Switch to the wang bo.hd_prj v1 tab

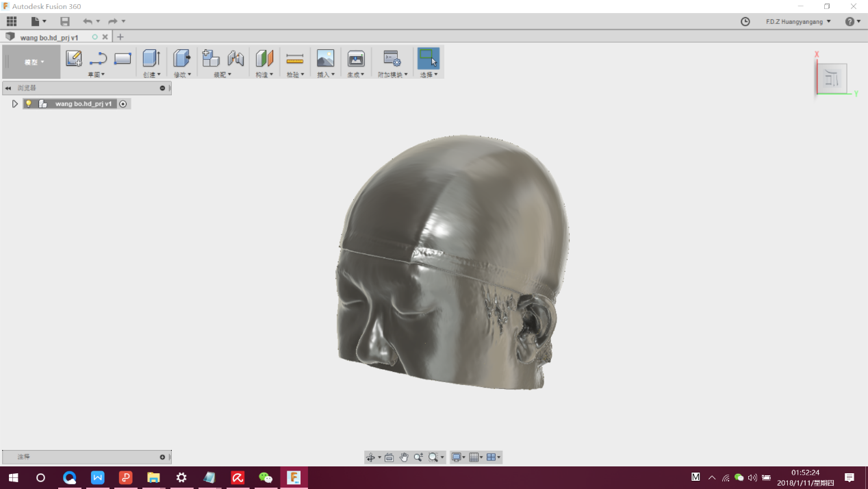[49, 38]
